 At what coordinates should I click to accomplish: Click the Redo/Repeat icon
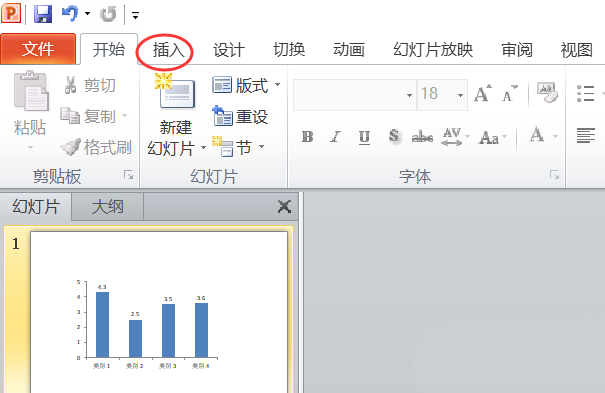tap(108, 15)
